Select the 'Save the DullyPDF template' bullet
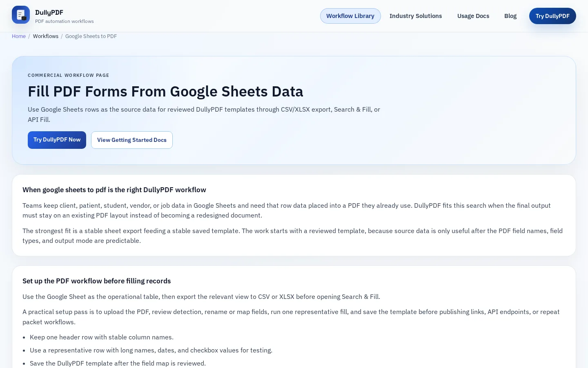This screenshot has height=368, width=588. point(118,364)
